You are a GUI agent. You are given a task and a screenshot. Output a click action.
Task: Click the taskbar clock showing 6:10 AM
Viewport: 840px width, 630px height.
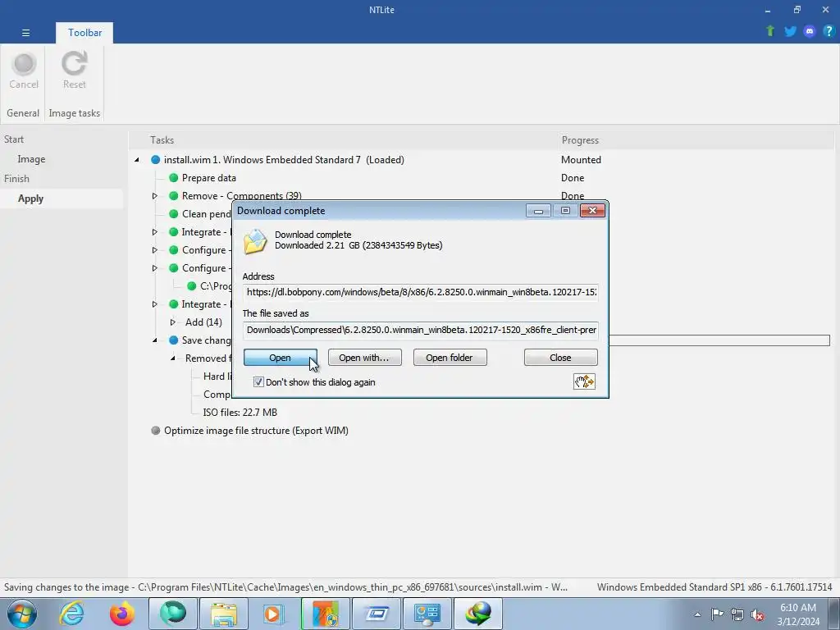pos(798,614)
